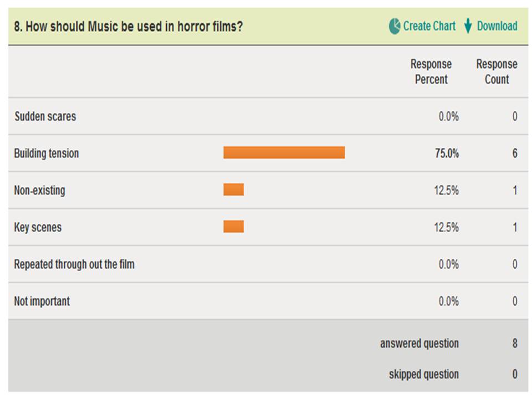
Task: Click the answered question total
Action: tap(515, 344)
